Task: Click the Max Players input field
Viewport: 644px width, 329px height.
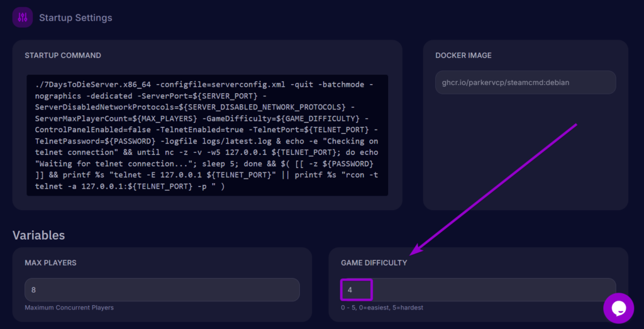Action: [x=162, y=290]
